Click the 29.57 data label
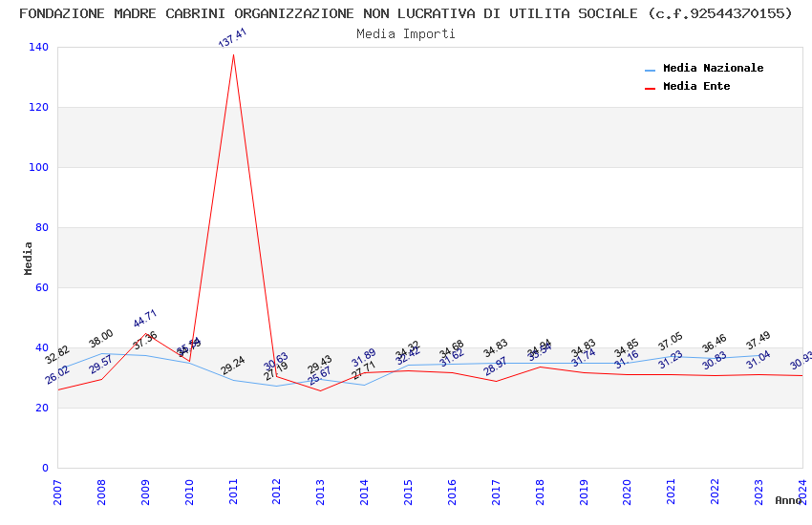812x525 pixels. [100, 364]
